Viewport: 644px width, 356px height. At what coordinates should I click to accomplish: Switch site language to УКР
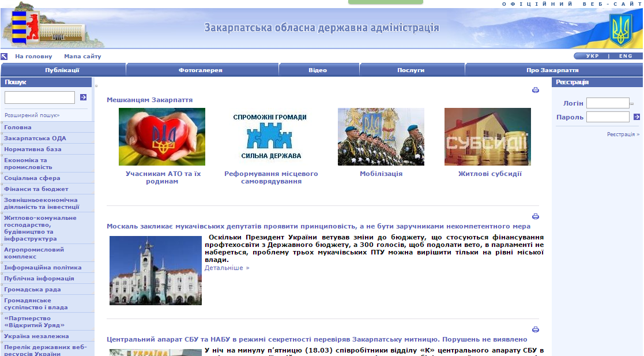(592, 56)
